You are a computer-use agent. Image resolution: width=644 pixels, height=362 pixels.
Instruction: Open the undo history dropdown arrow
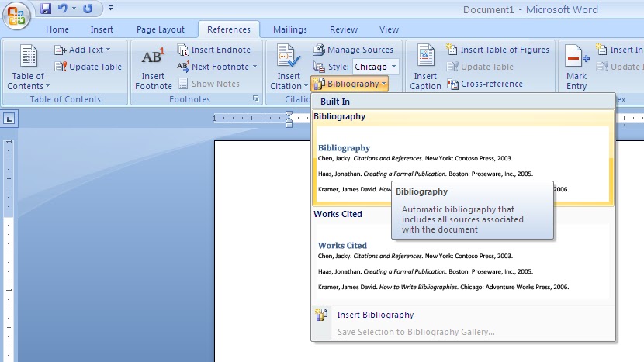(x=74, y=9)
